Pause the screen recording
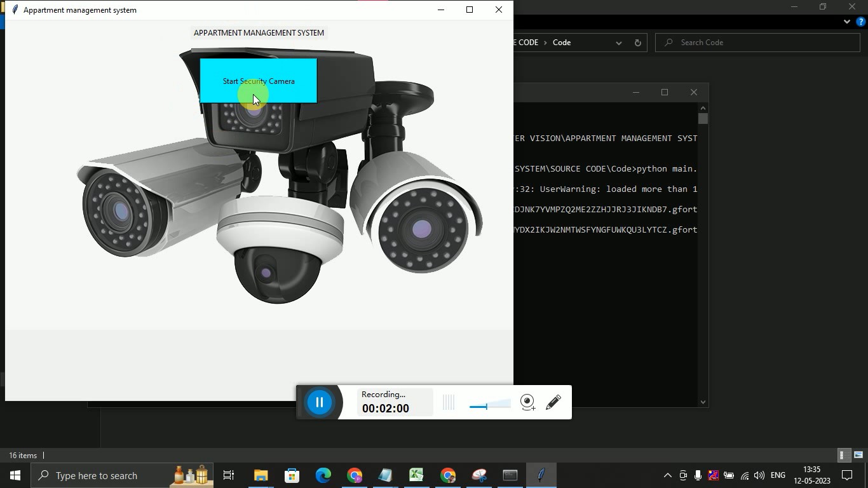This screenshot has height=488, width=868. coord(320,402)
